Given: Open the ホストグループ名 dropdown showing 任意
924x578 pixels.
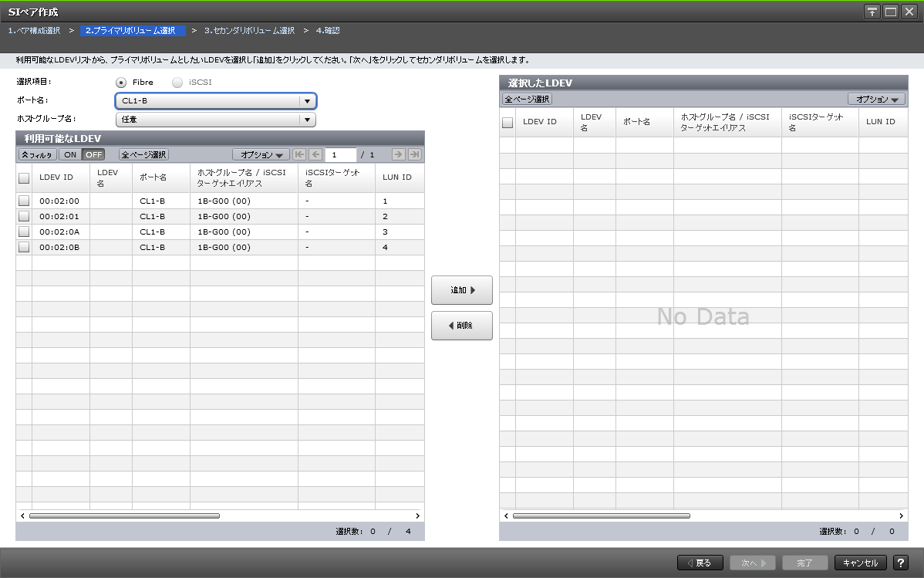Looking at the screenshot, I should 308,119.
